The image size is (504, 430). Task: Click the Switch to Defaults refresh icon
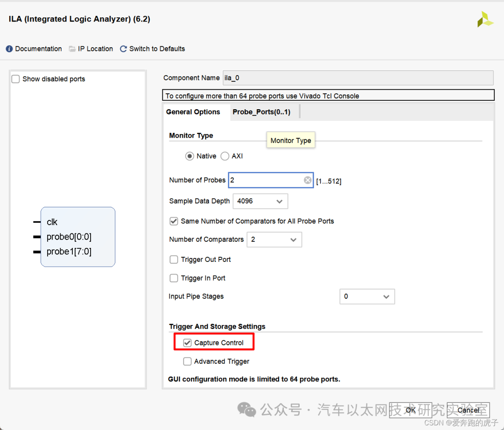point(123,49)
